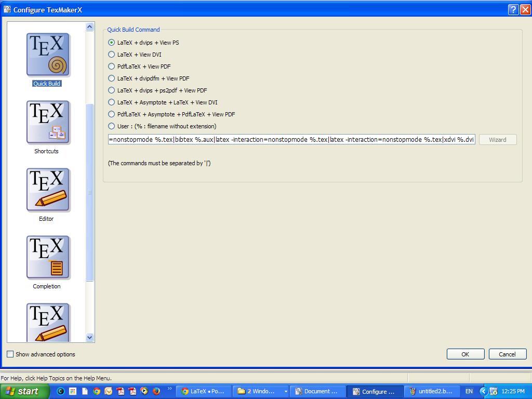The height and width of the screenshot is (399, 532).
Task: Cancel the Configure TexMakerX dialog
Action: pyautogui.click(x=507, y=354)
